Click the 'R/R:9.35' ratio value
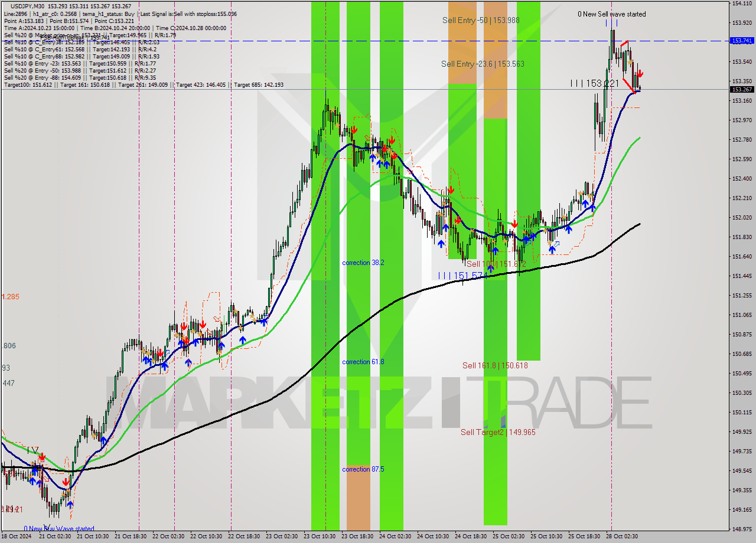 click(x=145, y=78)
